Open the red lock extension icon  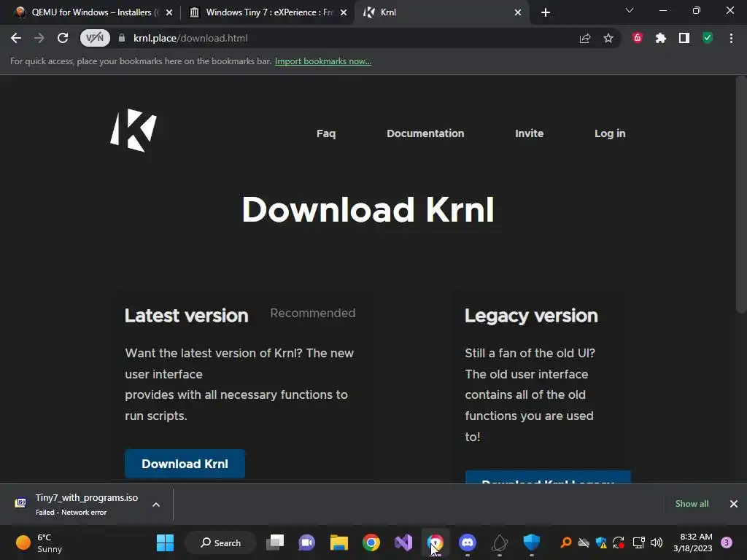638,38
